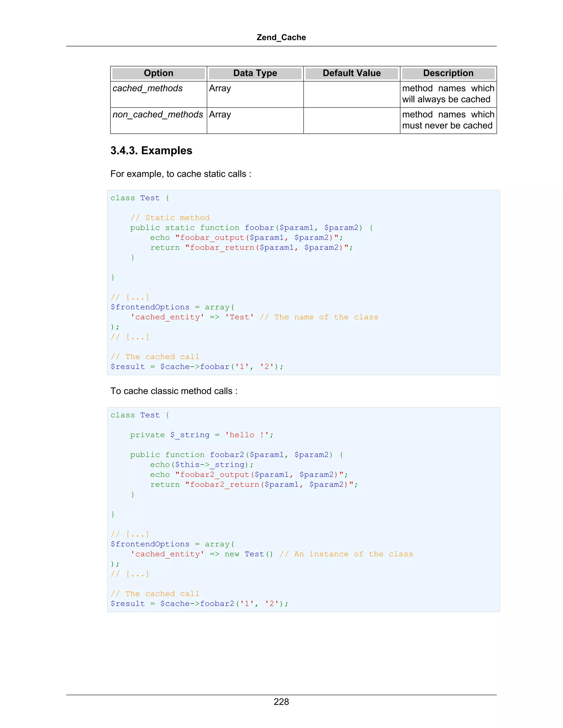The width and height of the screenshot is (563, 728).
Task: Click the text 'For example, to cache static calls :'
Action: pos(181,174)
